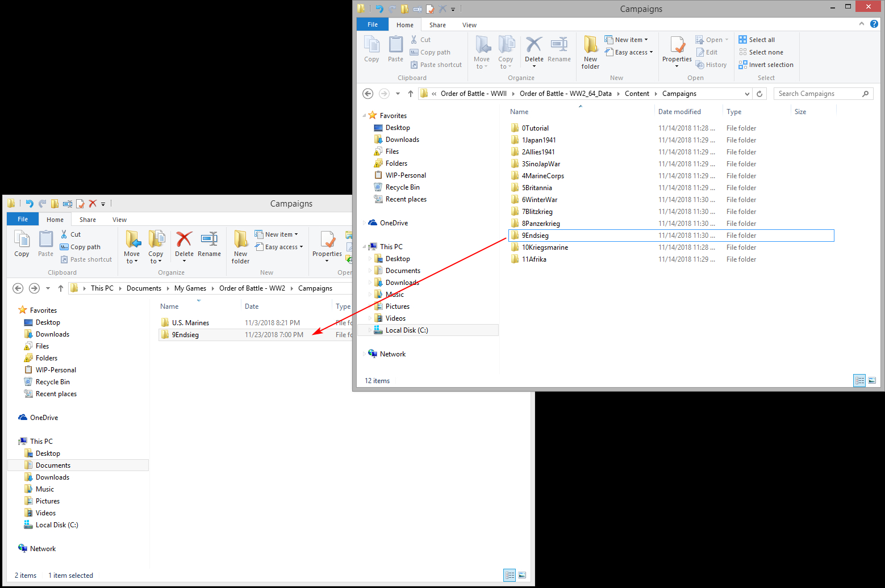The width and height of the screenshot is (885, 588).
Task: Switch to Share tab in right Campaigns window
Action: [x=437, y=25]
